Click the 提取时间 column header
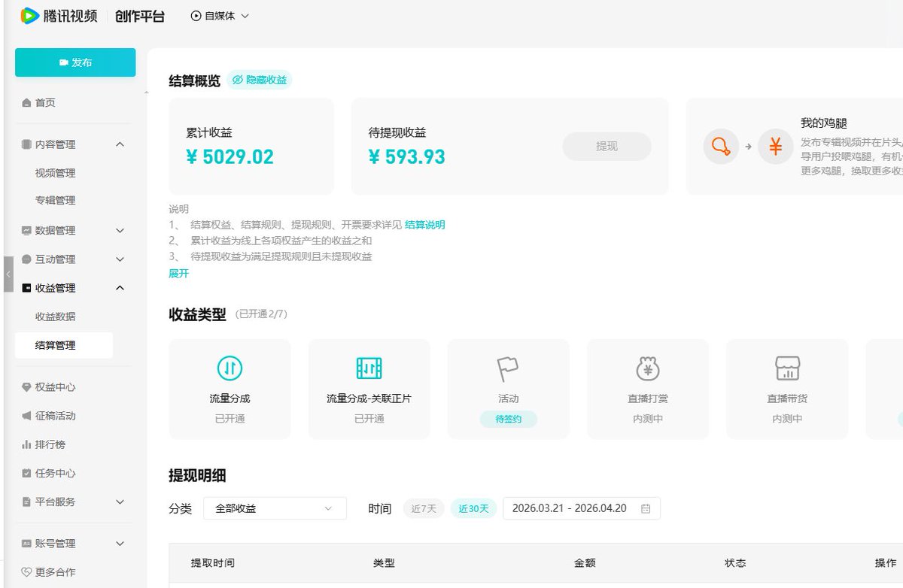 click(x=212, y=563)
